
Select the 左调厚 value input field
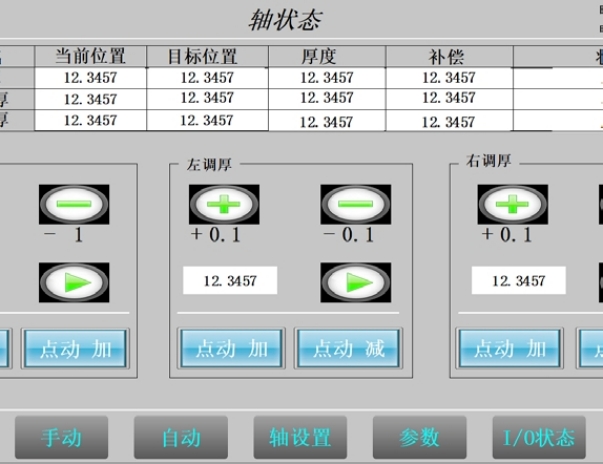[x=230, y=281]
